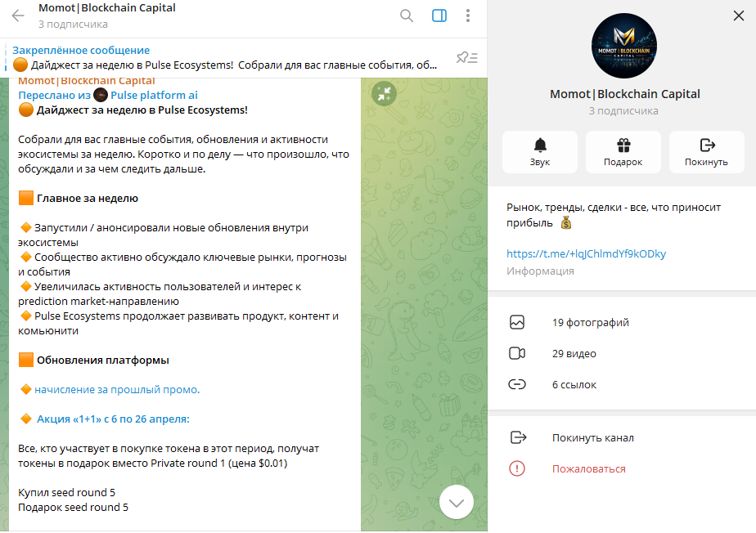Viewport: 756px width, 533px height.
Task: Show the 6 ссылок shared links
Action: point(622,384)
